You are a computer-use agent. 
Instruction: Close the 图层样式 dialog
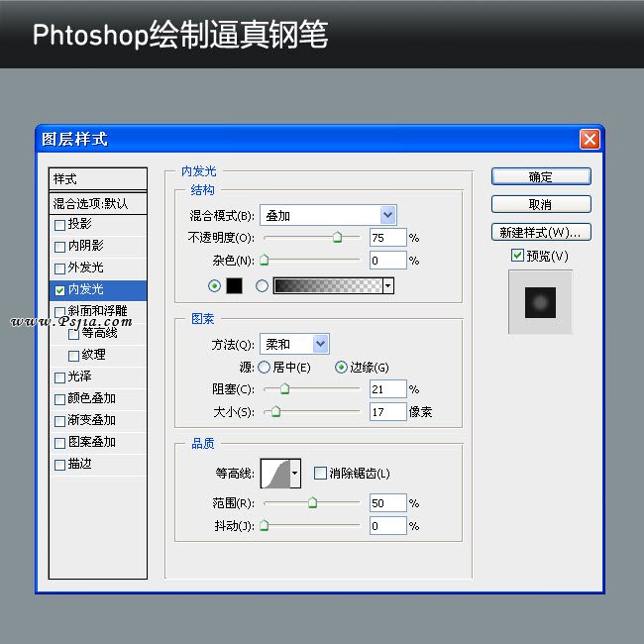(x=590, y=140)
